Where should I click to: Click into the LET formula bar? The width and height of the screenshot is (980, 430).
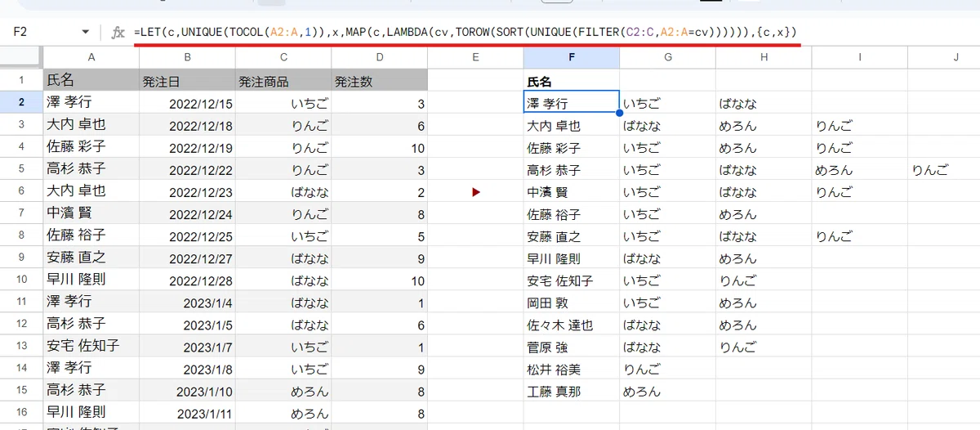tap(465, 32)
